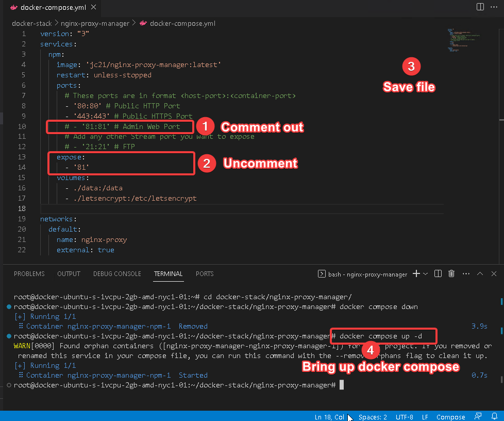Switch to the OUTPUT panel tab
504x421 pixels.
[x=69, y=274]
